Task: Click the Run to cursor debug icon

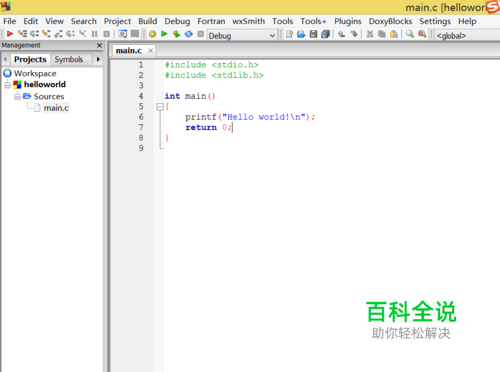Action: point(22,34)
